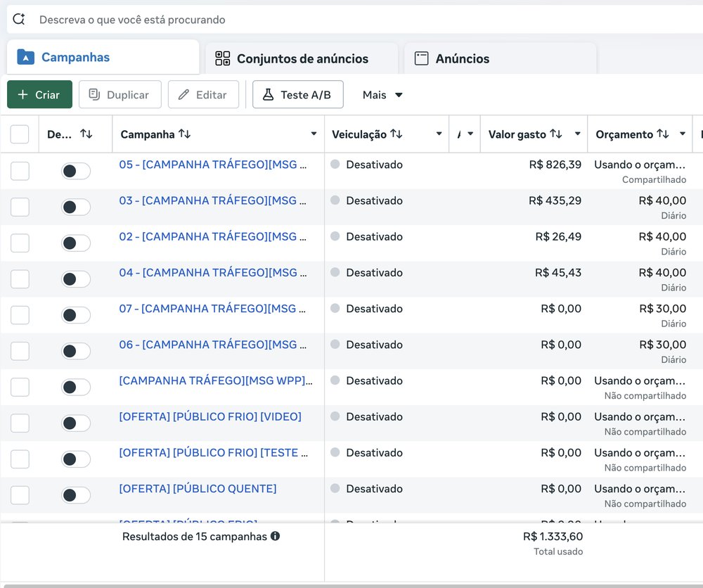Viewport: 703px width, 588px height.
Task: Click the Anúncios window icon
Action: point(421,58)
